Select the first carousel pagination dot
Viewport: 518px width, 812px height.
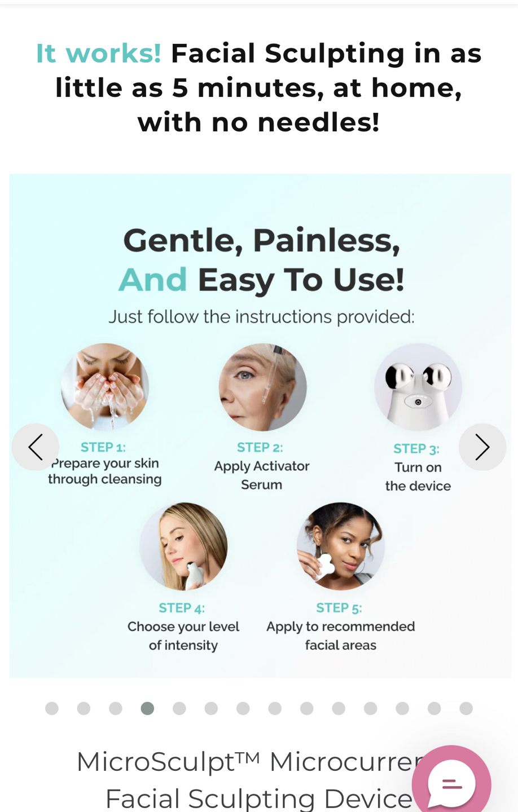pyautogui.click(x=52, y=708)
